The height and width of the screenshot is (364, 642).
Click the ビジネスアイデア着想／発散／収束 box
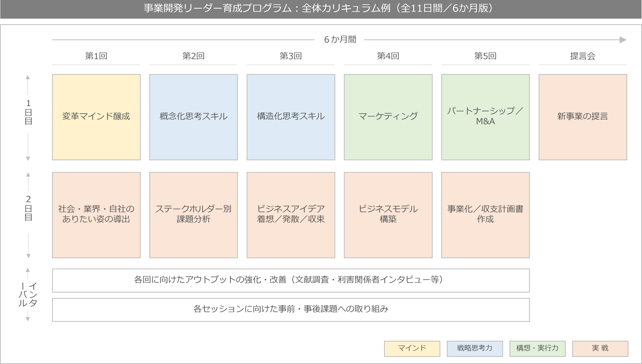click(x=291, y=215)
